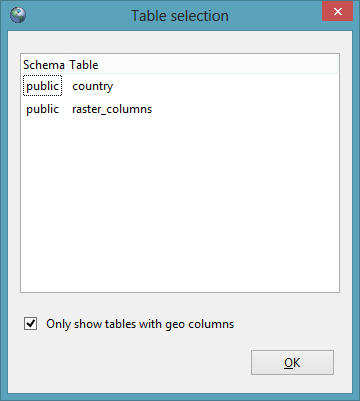
Task: Click the focused dotted public cell
Action: pyautogui.click(x=42, y=86)
